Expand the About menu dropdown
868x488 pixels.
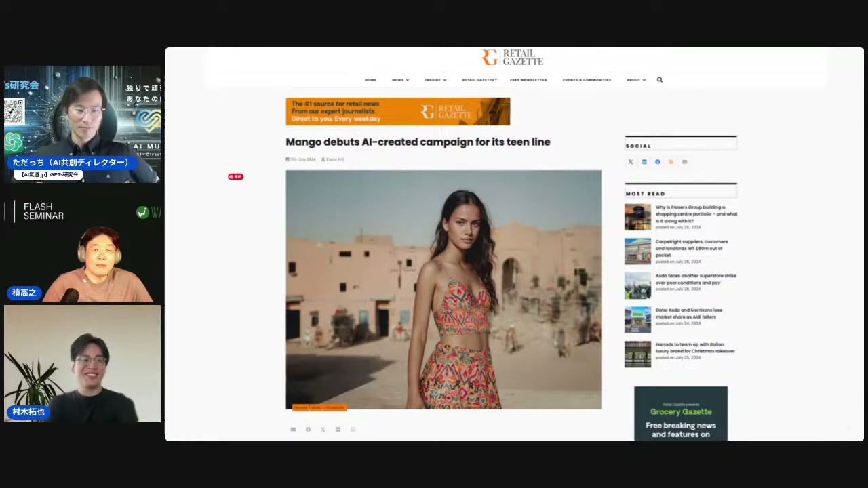[x=636, y=80]
